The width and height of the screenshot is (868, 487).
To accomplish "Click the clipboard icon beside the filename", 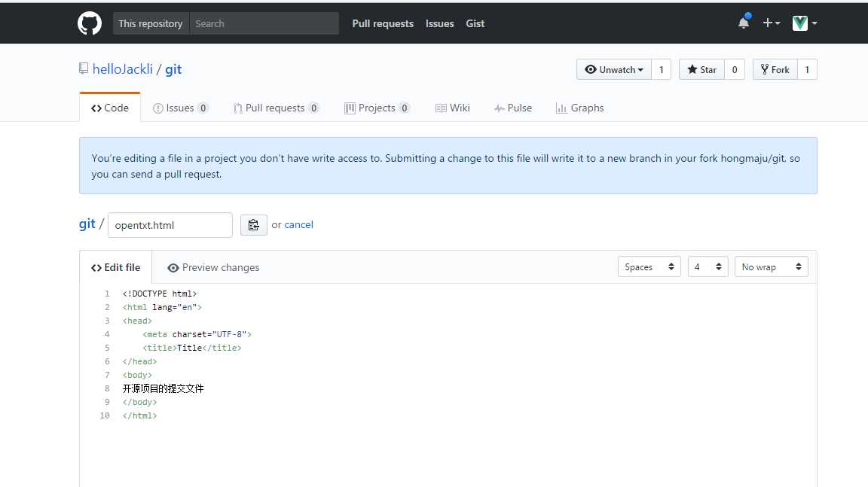I will click(254, 225).
